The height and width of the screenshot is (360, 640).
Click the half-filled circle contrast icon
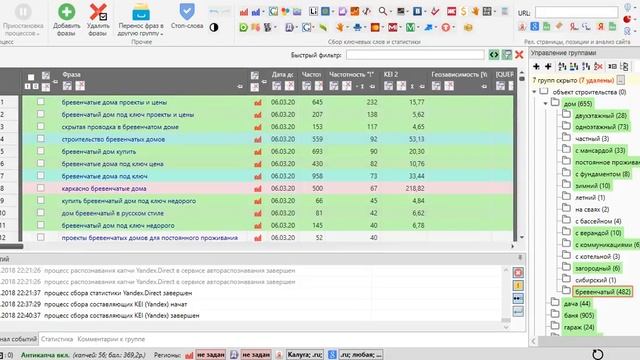point(214,27)
